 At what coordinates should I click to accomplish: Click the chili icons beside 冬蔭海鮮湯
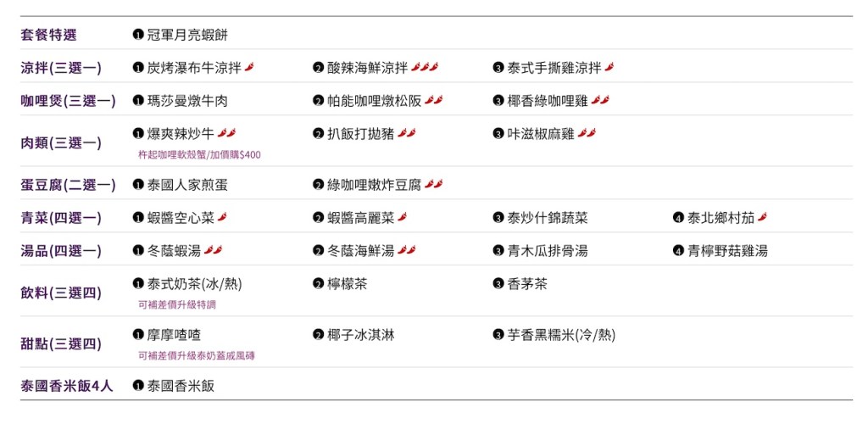point(407,251)
